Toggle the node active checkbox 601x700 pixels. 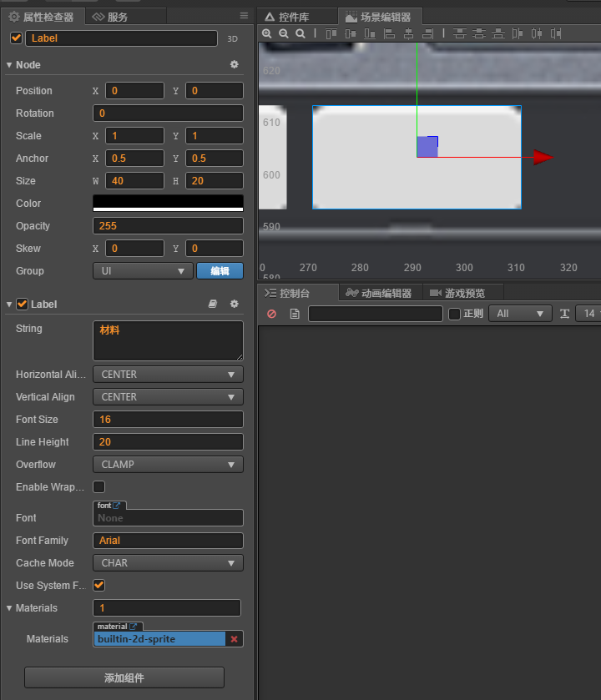pyautogui.click(x=16, y=38)
